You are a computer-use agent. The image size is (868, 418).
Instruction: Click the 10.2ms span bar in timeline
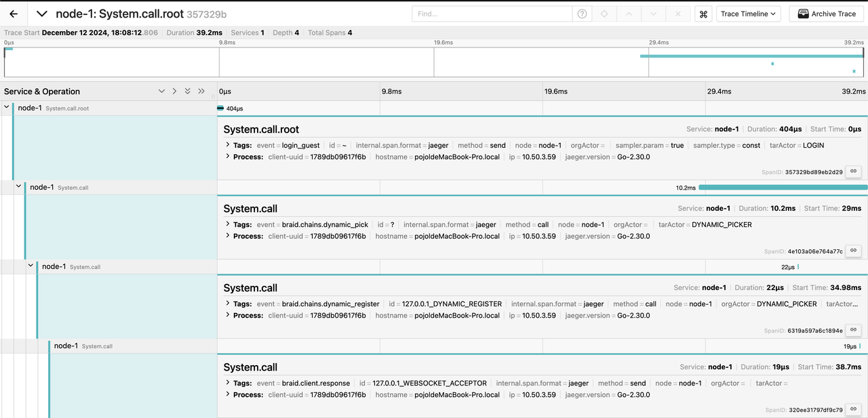(783, 187)
